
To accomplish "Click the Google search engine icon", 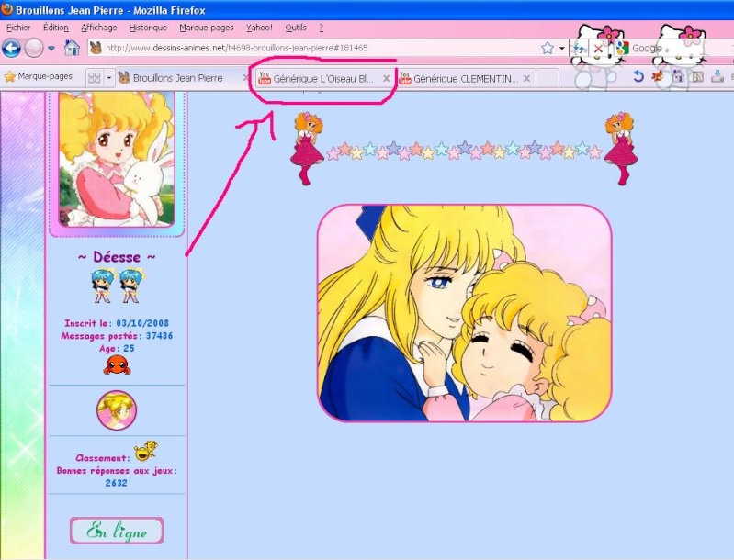I will tap(622, 48).
